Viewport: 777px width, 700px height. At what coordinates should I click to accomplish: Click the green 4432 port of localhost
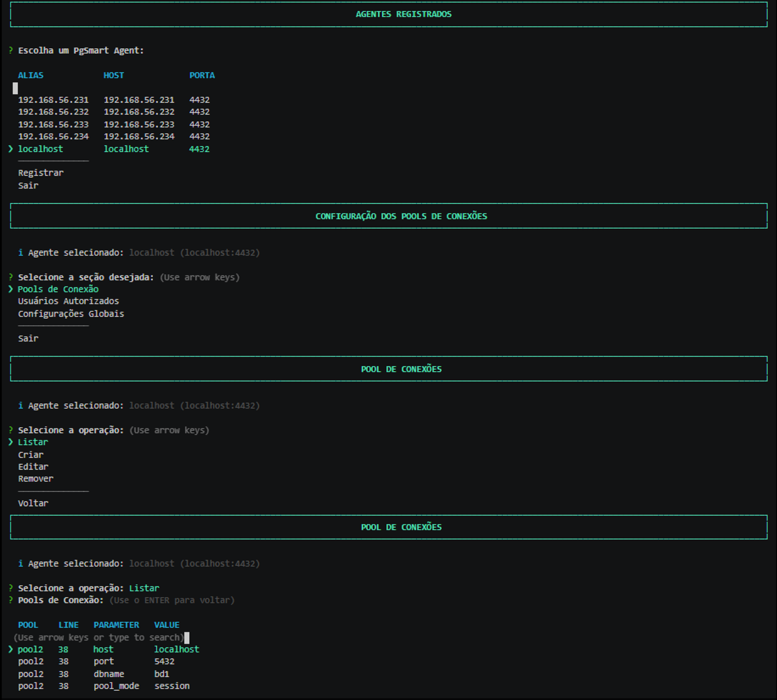(199, 149)
